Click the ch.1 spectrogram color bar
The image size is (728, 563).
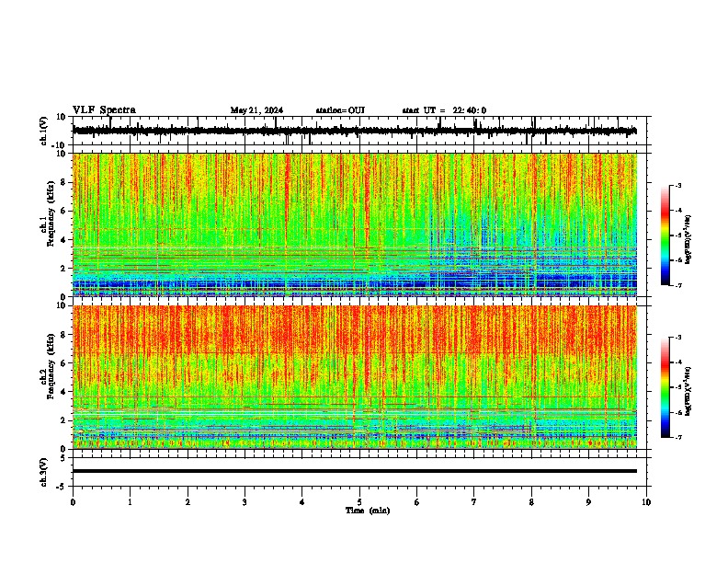point(665,236)
